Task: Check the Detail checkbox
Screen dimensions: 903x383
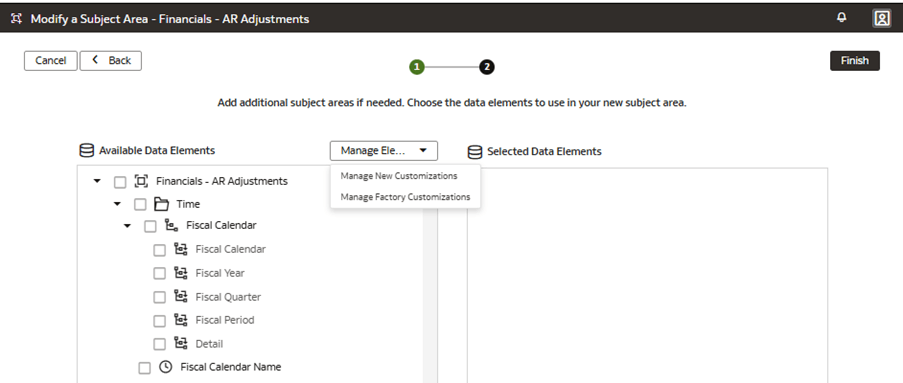Action: (x=160, y=344)
